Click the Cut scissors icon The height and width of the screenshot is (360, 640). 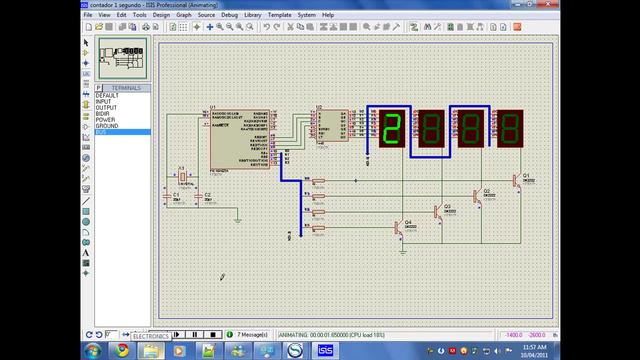(290, 27)
